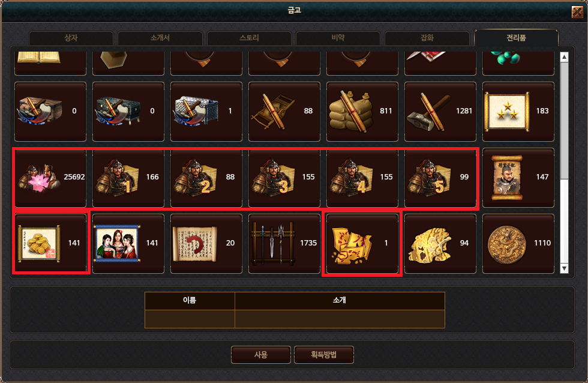Select the wanted poster scroll with 147
This screenshot has height=383, width=588.
tap(518, 178)
